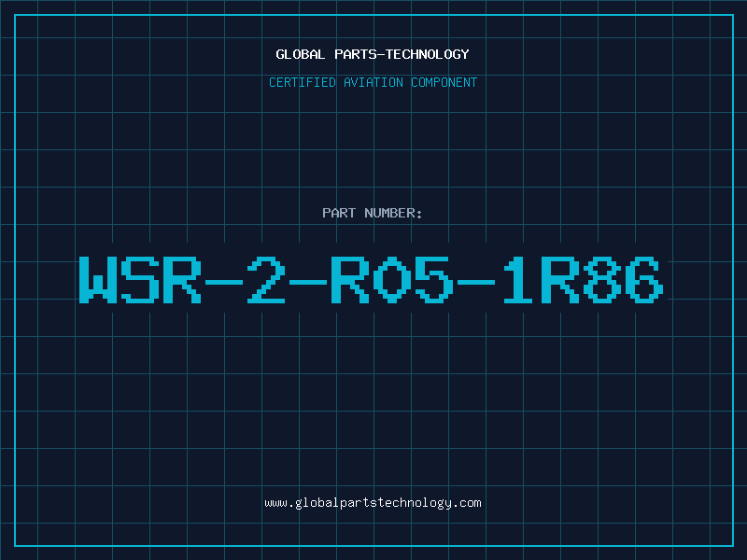This screenshot has height=560, width=747.
Task: Select the CERTIFIED AVIATION COMPONENT subtitle
Action: 373,82
